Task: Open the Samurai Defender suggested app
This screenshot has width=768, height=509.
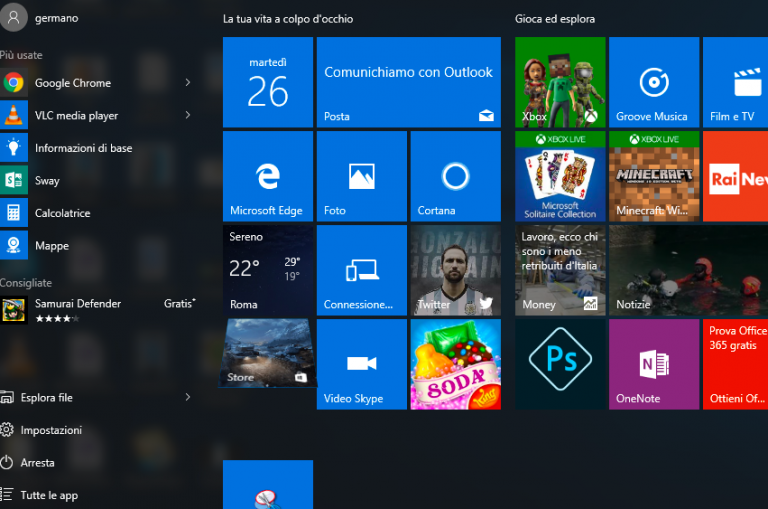Action: (x=78, y=309)
